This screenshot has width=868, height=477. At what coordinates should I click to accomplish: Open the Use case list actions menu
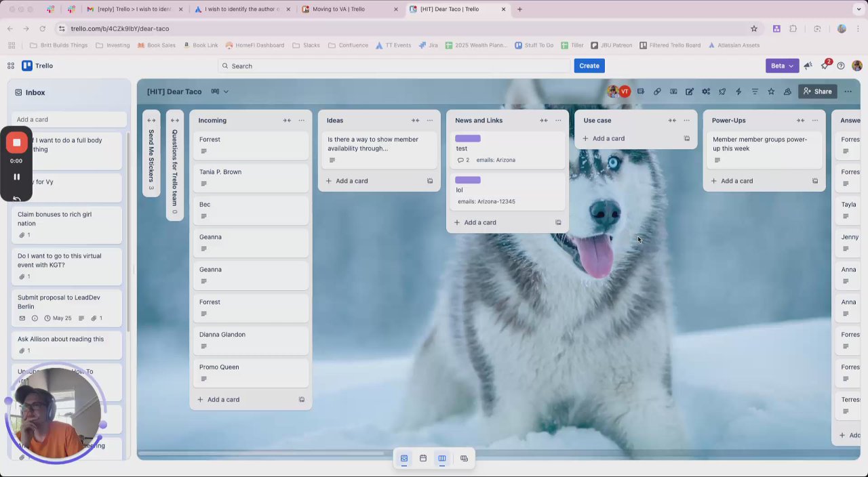(686, 121)
